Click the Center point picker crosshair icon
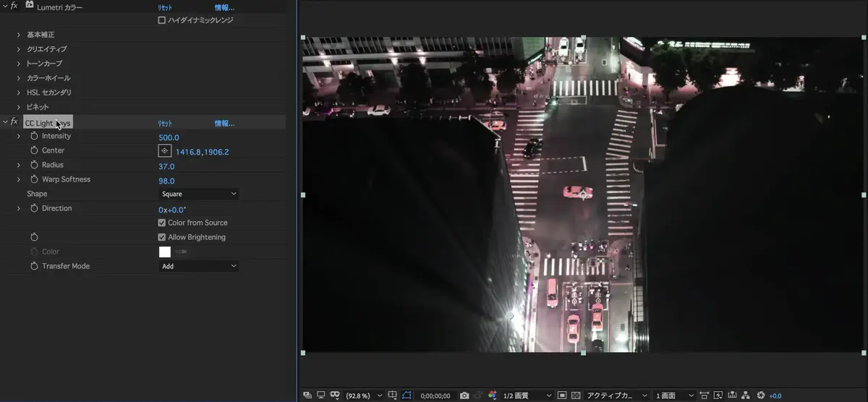 click(165, 151)
